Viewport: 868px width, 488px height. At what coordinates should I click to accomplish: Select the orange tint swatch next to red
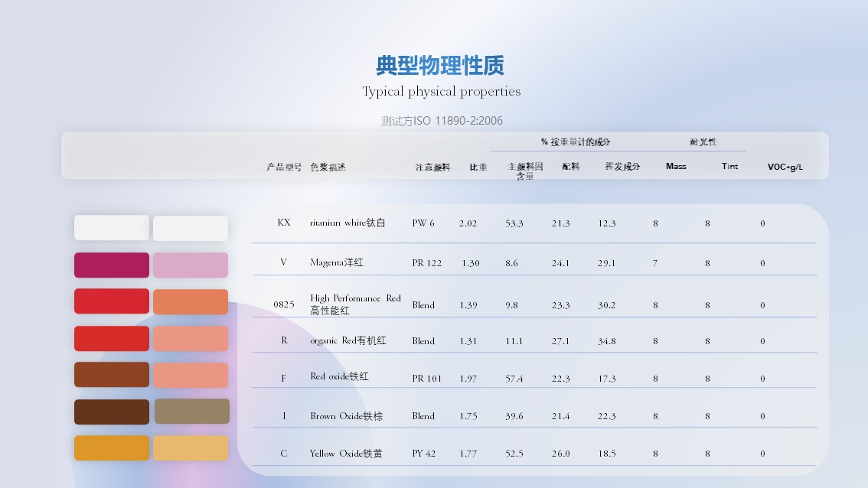pos(190,301)
